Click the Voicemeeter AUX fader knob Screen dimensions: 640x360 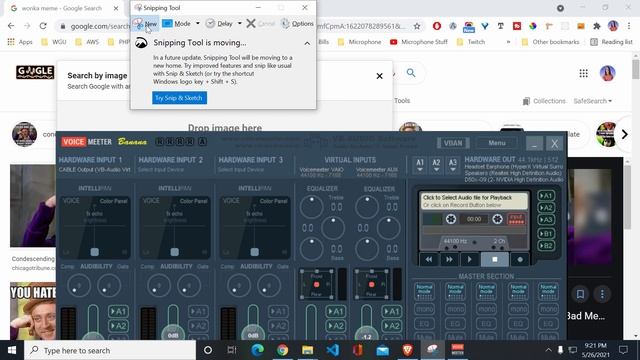click(x=367, y=335)
